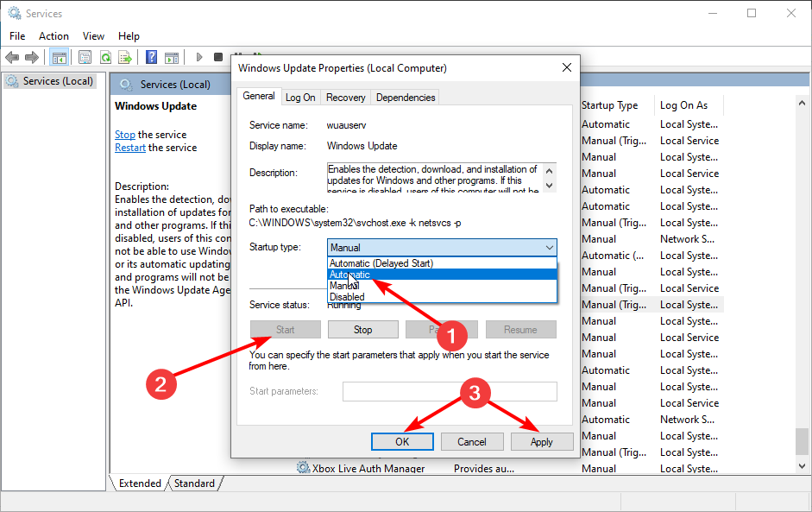Click the description box scroll-up arrow

pos(550,170)
